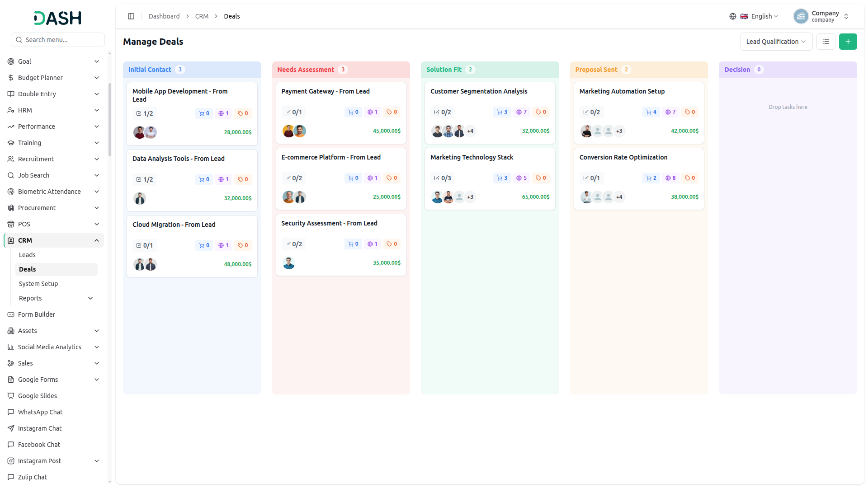Screen dimensions: 868x488
Task: Click user avatar on Security Assessment card
Action: (288, 263)
